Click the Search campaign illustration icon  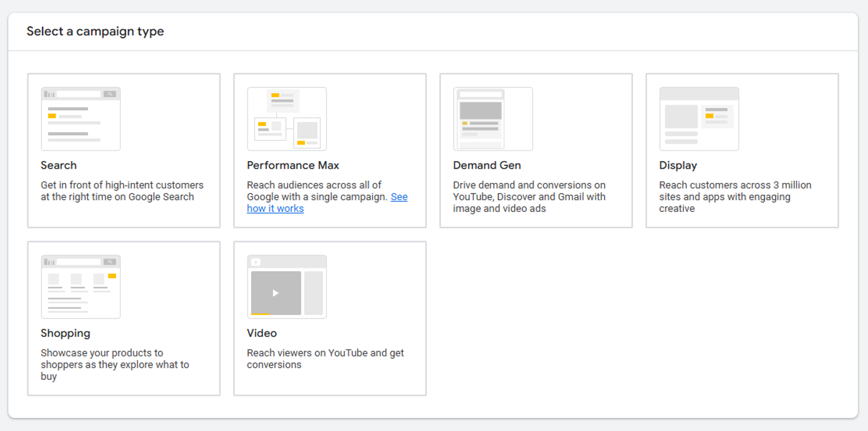click(x=81, y=119)
